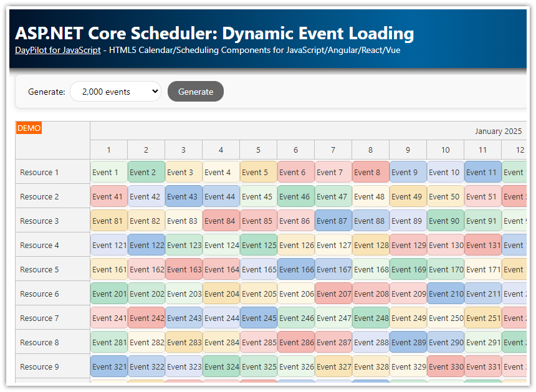The image size is (536, 392).
Task: Select the Resource 5 label cell
Action: coord(39,269)
